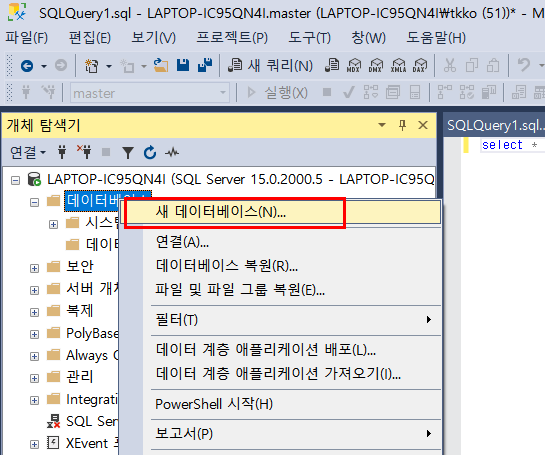Viewport: 545px width, 455px height.
Task: Click Display Estimated Execution Plan icon
Action: [x=371, y=92]
